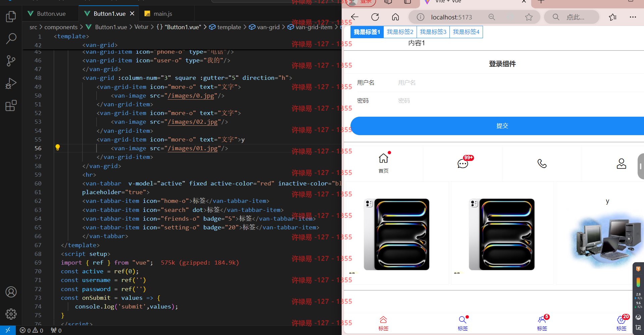Click the first tablet image thumbnail
Image resolution: width=644 pixels, height=335 pixels.
(x=396, y=234)
